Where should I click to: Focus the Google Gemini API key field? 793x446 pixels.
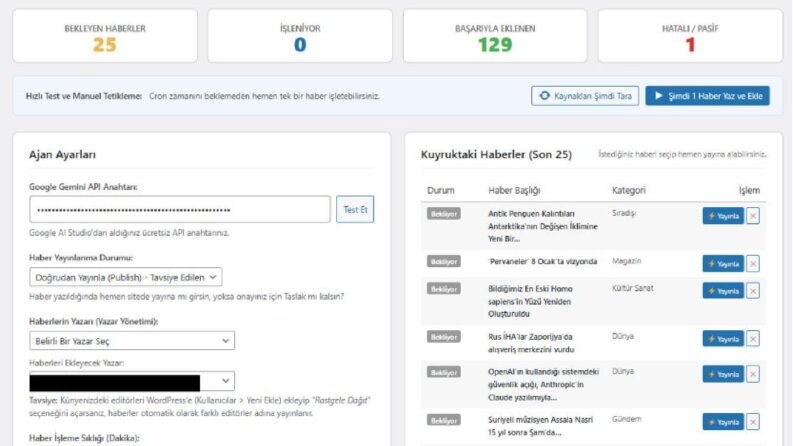(180, 209)
